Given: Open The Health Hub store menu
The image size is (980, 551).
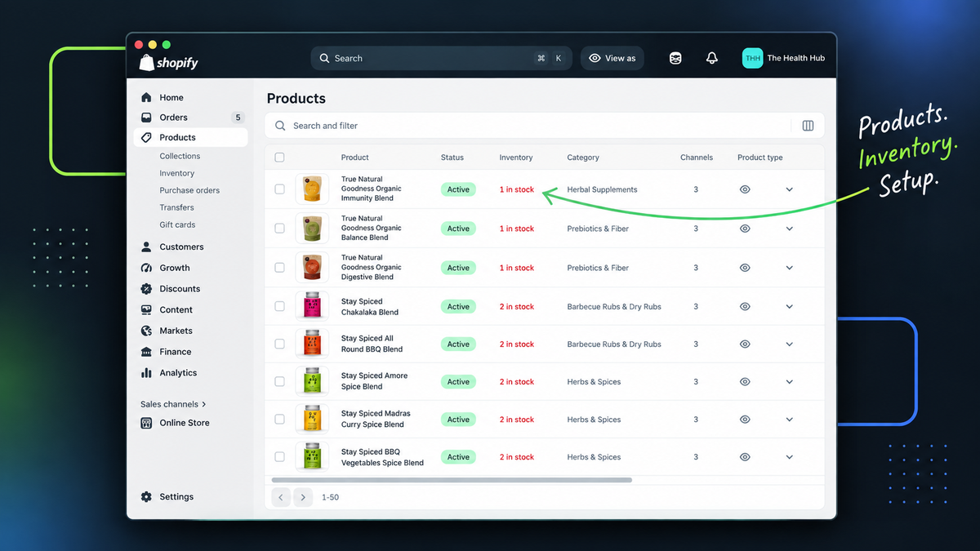Looking at the screenshot, I should [784, 58].
